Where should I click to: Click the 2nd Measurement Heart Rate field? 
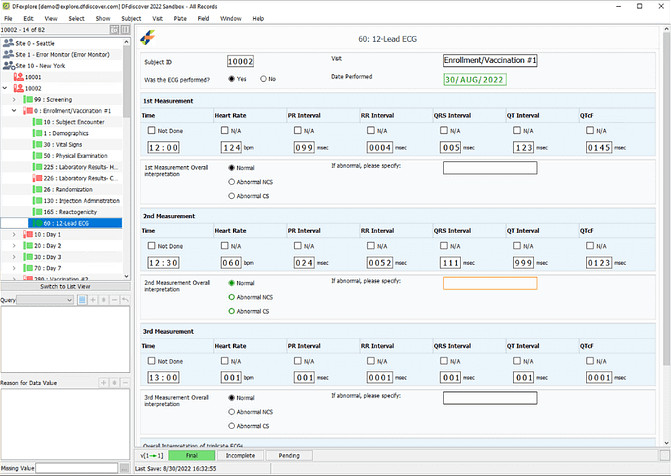pos(231,263)
